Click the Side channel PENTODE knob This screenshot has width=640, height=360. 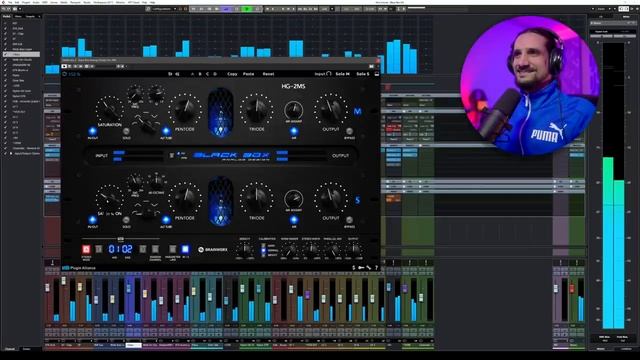point(184,199)
